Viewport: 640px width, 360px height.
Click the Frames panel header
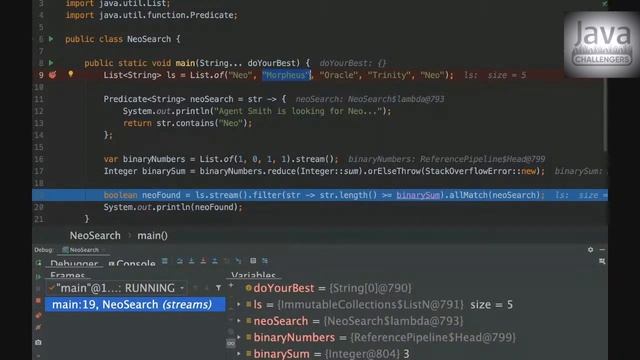pyautogui.click(x=68, y=276)
